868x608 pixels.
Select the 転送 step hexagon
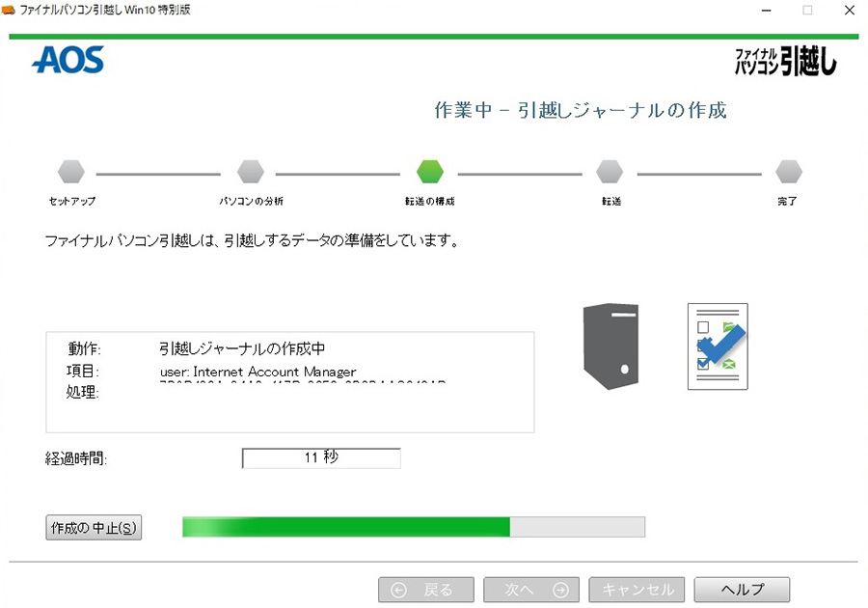click(610, 172)
